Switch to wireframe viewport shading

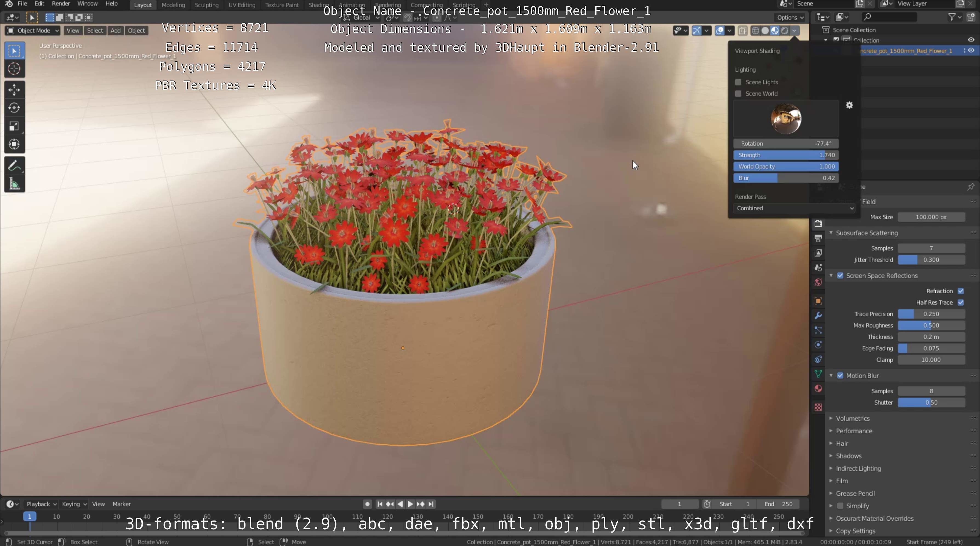(x=755, y=31)
